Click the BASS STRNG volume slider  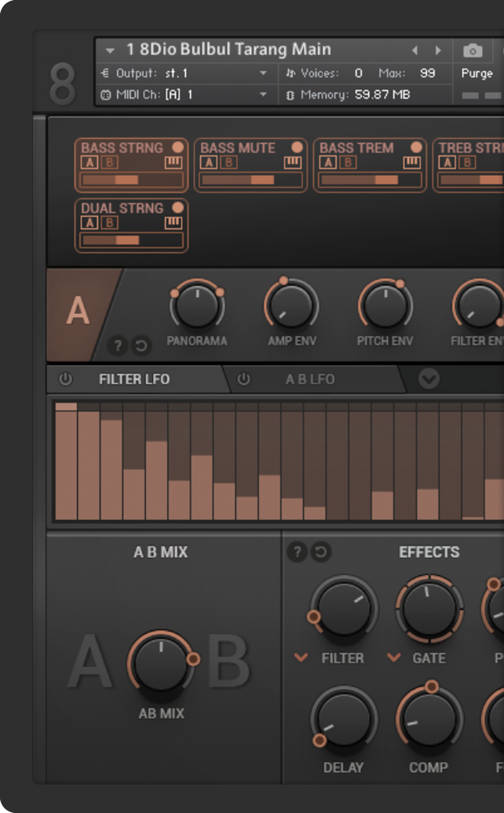131,180
